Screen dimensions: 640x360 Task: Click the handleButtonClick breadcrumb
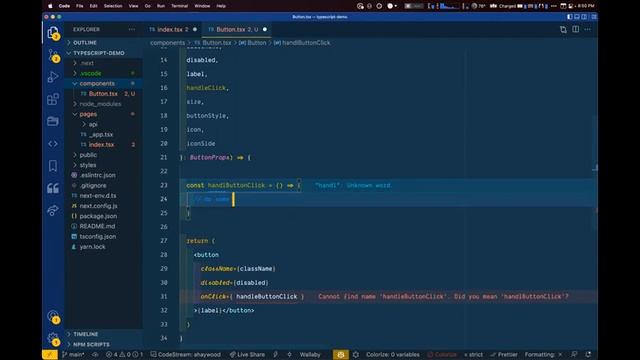(x=306, y=42)
